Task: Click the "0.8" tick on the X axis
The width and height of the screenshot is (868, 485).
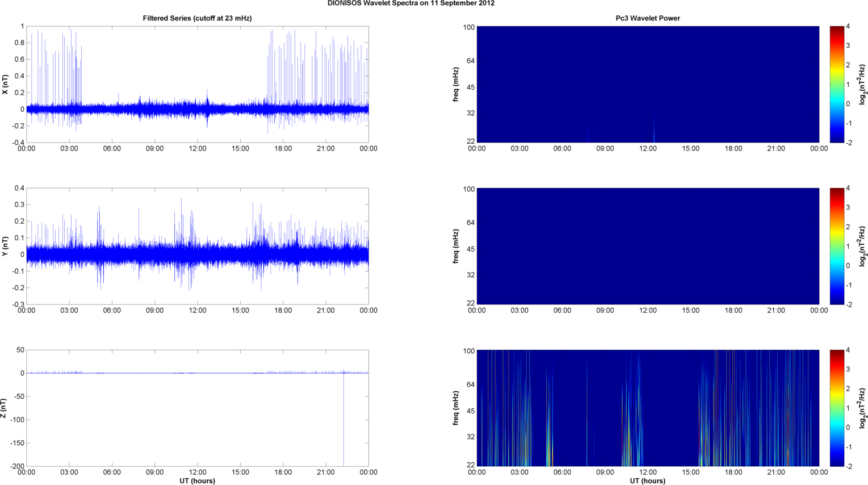Action: coord(19,43)
